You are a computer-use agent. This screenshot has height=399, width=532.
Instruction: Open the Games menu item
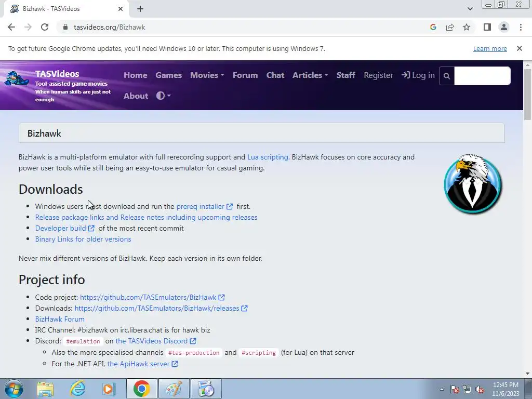pyautogui.click(x=169, y=75)
